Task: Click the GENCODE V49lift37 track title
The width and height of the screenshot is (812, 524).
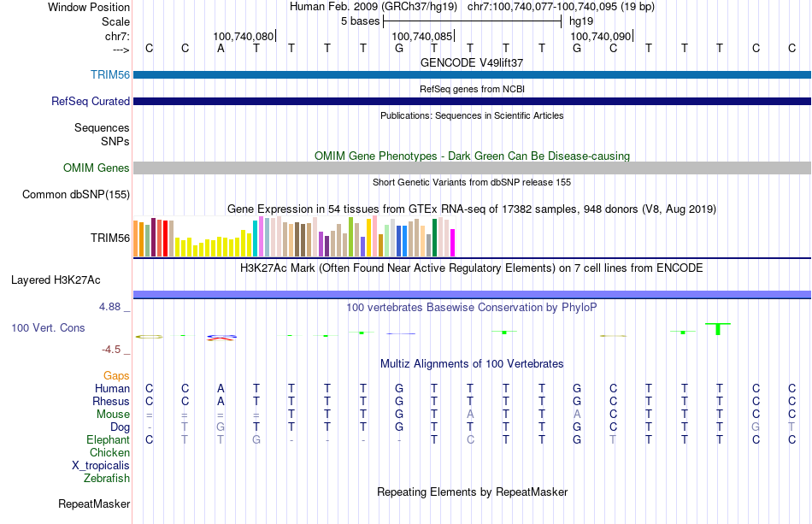Action: (x=472, y=62)
